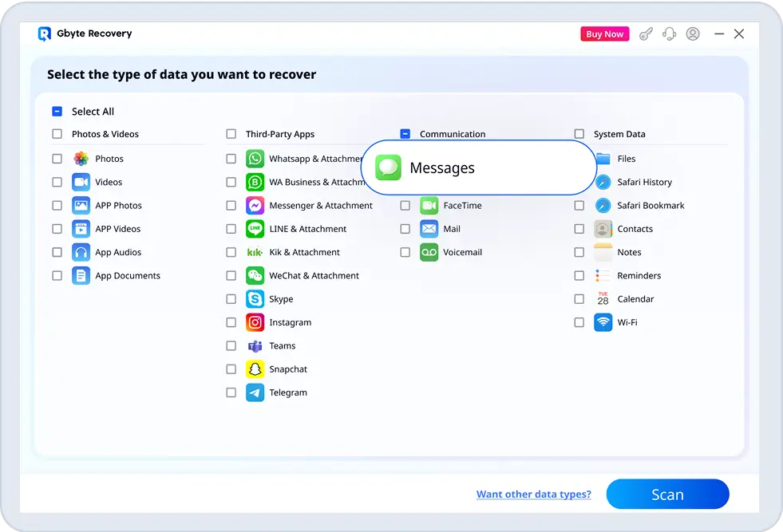Click the APP Photos icon
The image size is (783, 532).
81,206
